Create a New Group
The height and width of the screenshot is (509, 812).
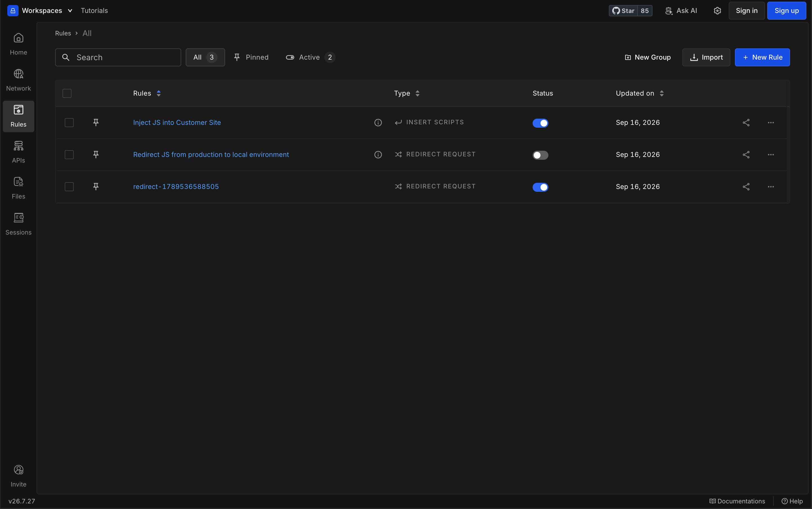[647, 57]
